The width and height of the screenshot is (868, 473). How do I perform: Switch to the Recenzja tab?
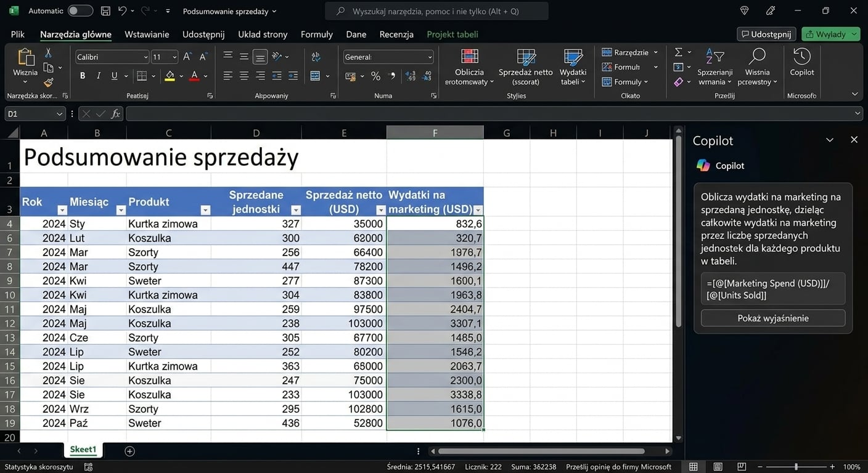tap(396, 34)
